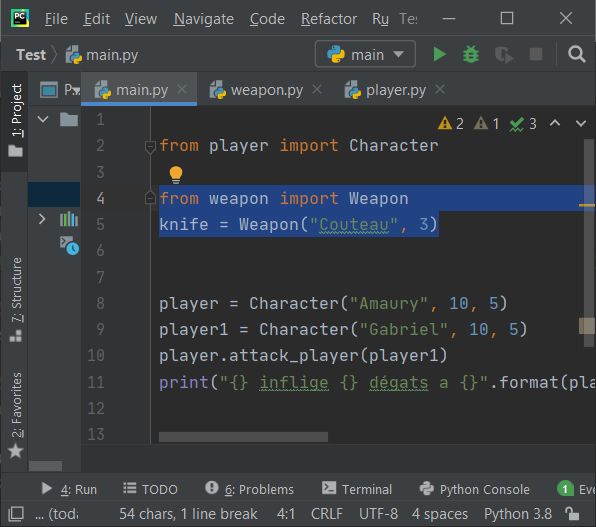Click the project panel horizontal scrollbar
This screenshot has width=596, height=527.
[x=46, y=465]
